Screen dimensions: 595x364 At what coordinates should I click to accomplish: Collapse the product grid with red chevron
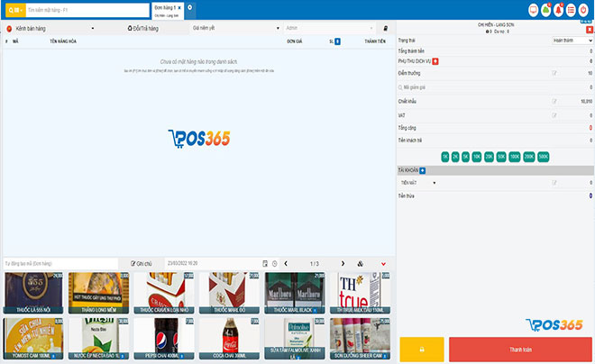[x=383, y=264]
